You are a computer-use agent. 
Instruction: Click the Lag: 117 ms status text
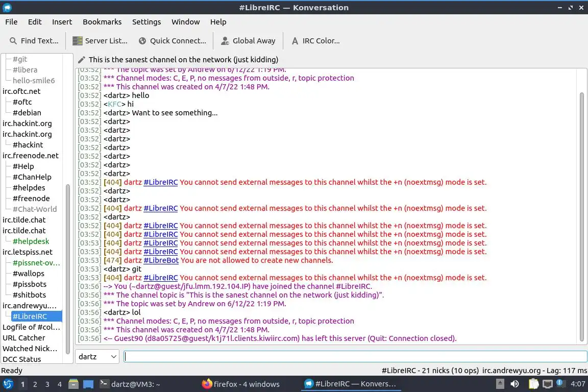point(567,371)
